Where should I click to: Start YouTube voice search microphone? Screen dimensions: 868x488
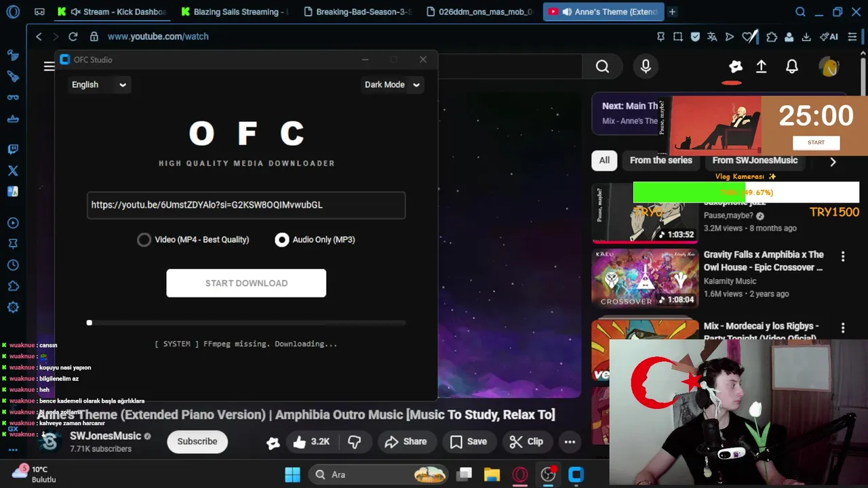pyautogui.click(x=646, y=66)
